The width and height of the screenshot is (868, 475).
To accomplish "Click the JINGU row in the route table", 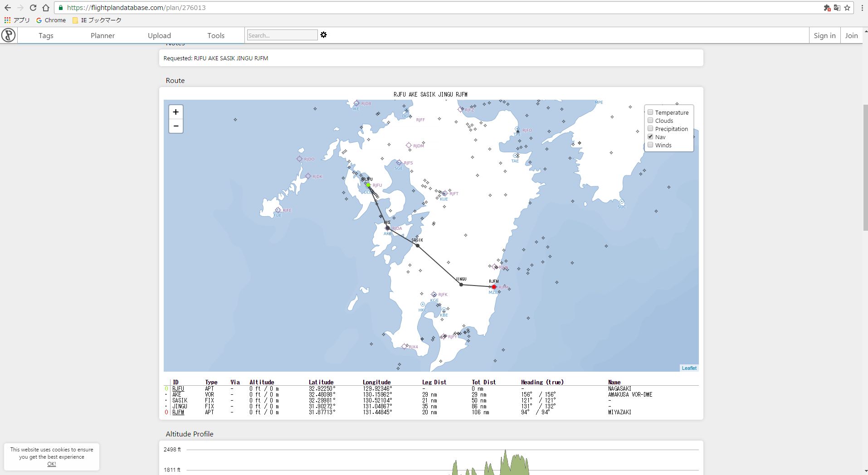I will 431,406.
